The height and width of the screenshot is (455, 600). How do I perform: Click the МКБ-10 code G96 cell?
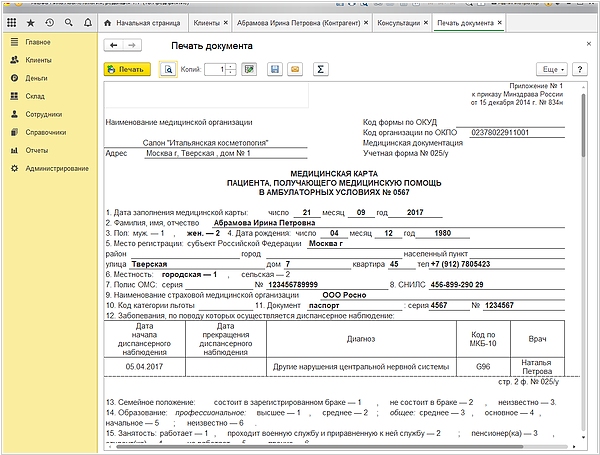coord(483,367)
